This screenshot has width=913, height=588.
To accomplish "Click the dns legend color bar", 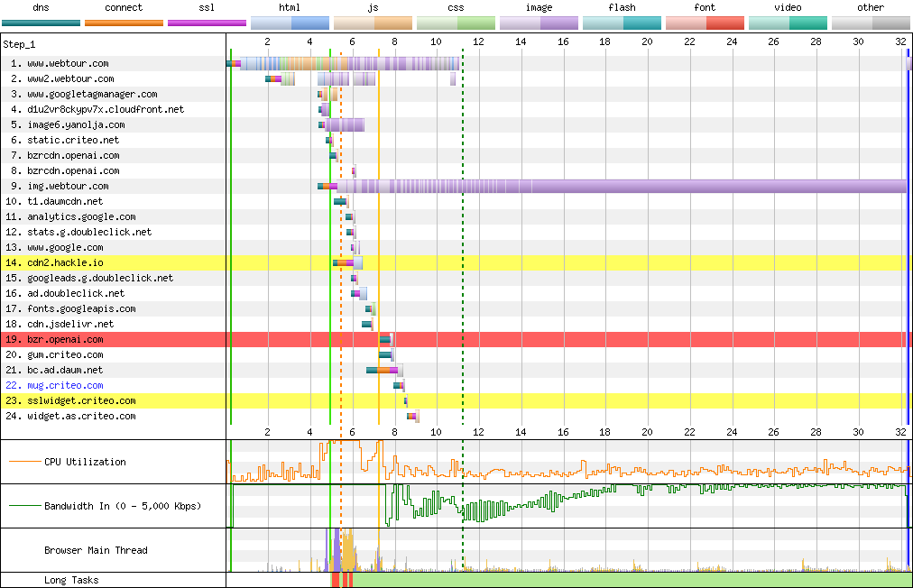I will [41, 23].
